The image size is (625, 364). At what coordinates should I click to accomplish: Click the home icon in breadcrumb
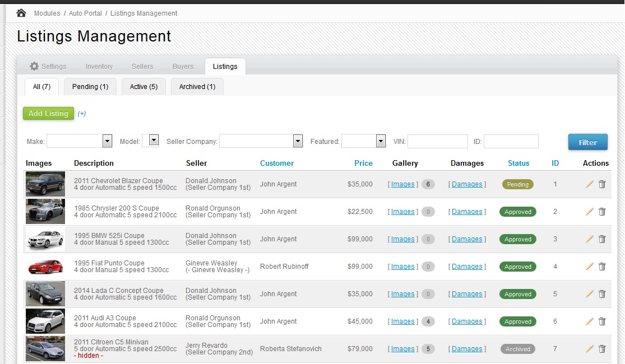click(21, 13)
